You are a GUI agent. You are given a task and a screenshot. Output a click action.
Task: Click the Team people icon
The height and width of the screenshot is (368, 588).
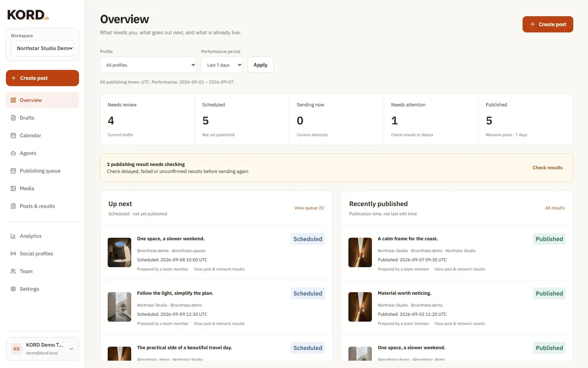[x=13, y=271]
